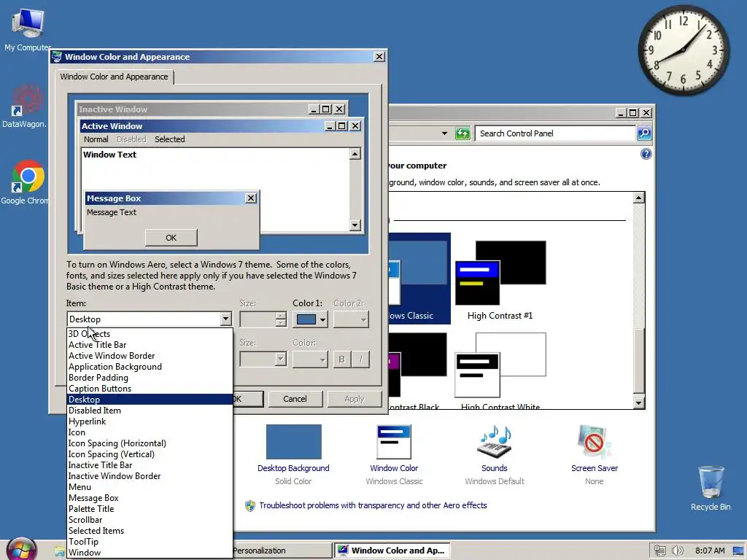Select the High Contrast White theme

click(x=500, y=370)
